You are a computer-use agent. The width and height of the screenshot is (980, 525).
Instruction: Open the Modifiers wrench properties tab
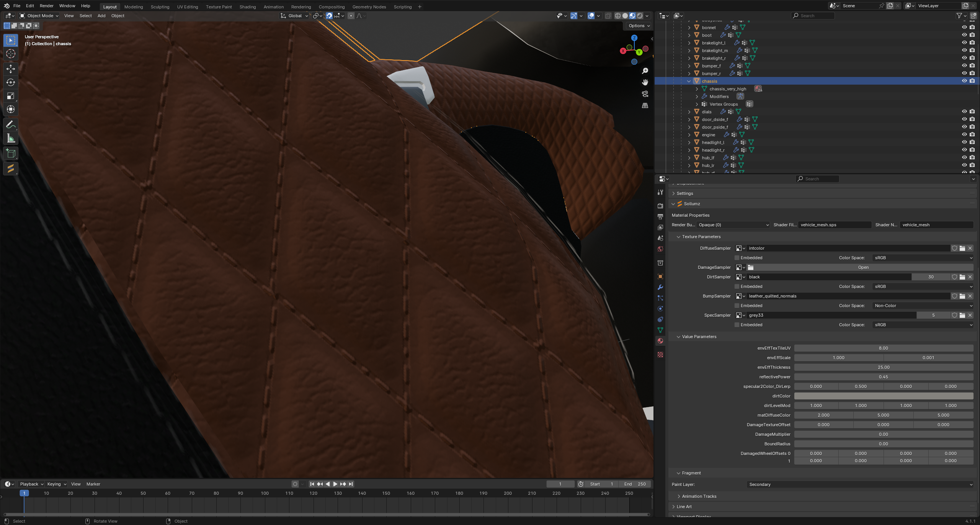point(660,287)
